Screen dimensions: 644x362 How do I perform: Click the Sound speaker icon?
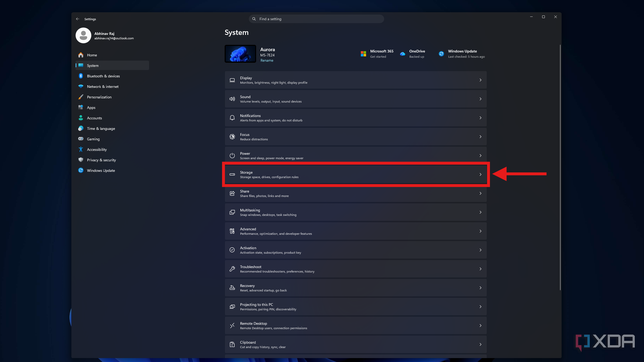click(x=232, y=99)
